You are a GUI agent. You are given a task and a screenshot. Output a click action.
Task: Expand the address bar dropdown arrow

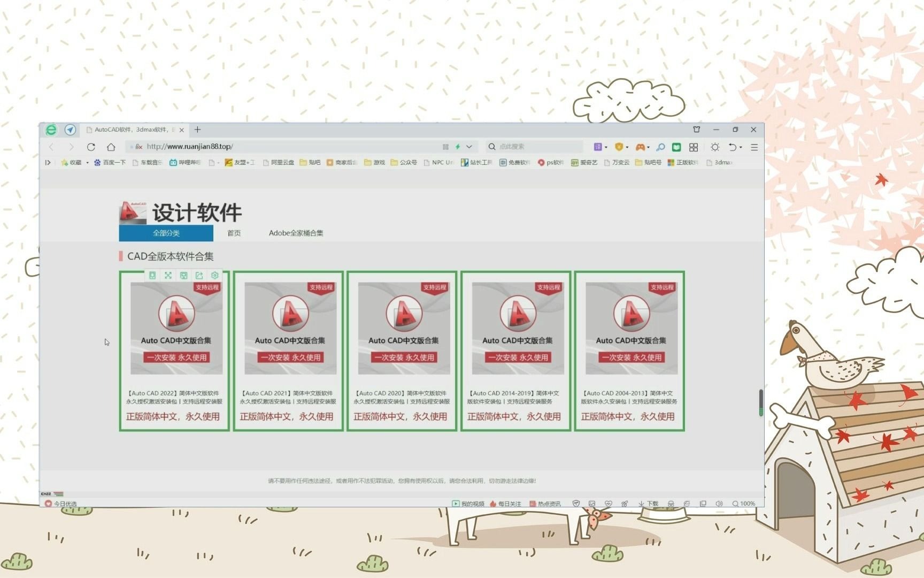tap(469, 147)
